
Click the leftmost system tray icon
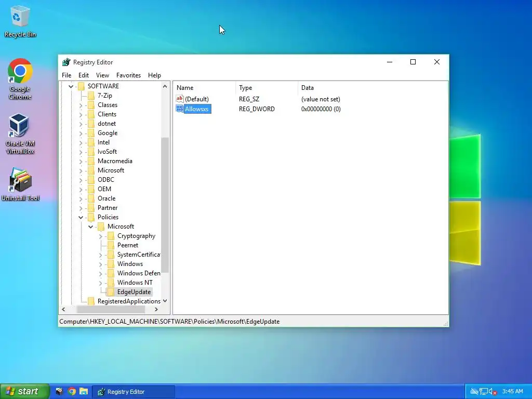click(474, 392)
